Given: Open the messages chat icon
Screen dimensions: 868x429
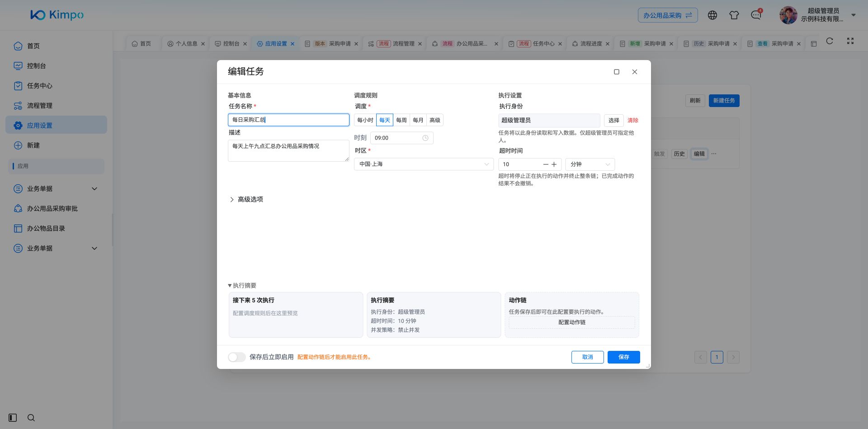Looking at the screenshot, I should [756, 15].
